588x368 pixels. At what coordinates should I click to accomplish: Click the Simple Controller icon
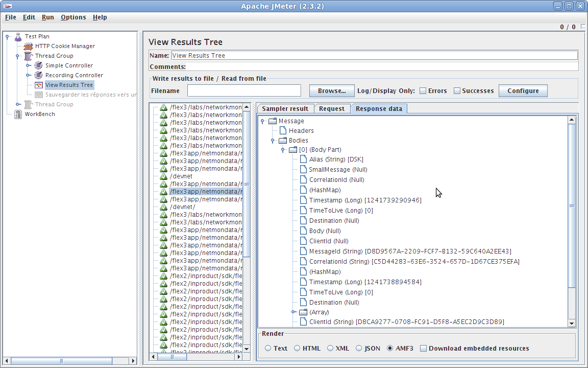click(38, 65)
